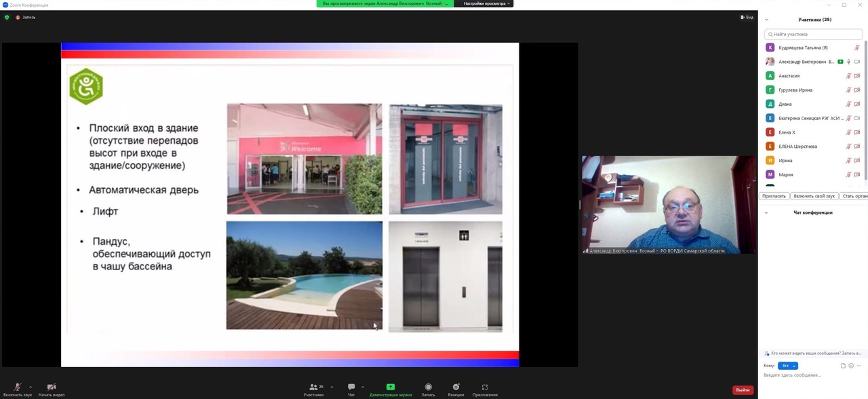Image resolution: width=868 pixels, height=399 pixels.
Task: Click camera icon of Александр Викторович
Action: click(857, 62)
